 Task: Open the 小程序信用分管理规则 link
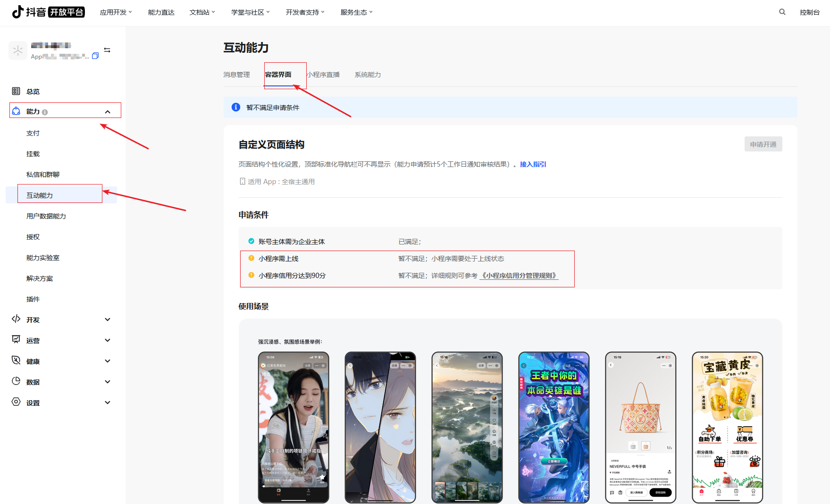(518, 275)
